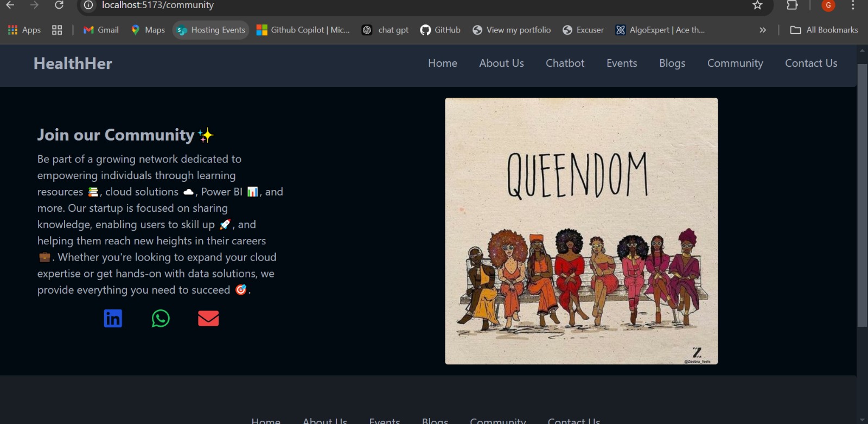The height and width of the screenshot is (424, 868).
Task: Open Chatbot in the navbar
Action: tap(565, 63)
